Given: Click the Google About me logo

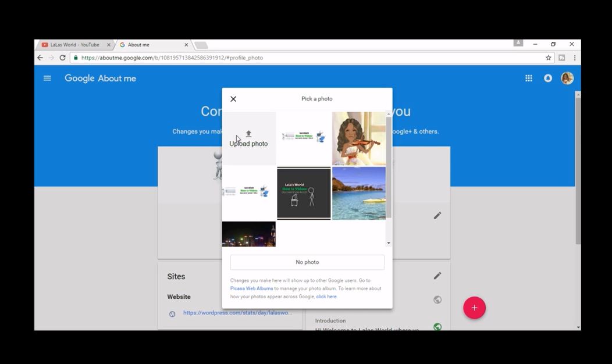Looking at the screenshot, I should click(x=100, y=78).
